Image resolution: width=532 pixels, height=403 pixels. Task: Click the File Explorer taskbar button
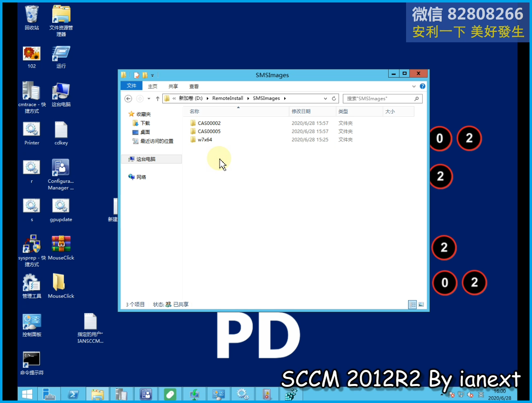coord(98,394)
